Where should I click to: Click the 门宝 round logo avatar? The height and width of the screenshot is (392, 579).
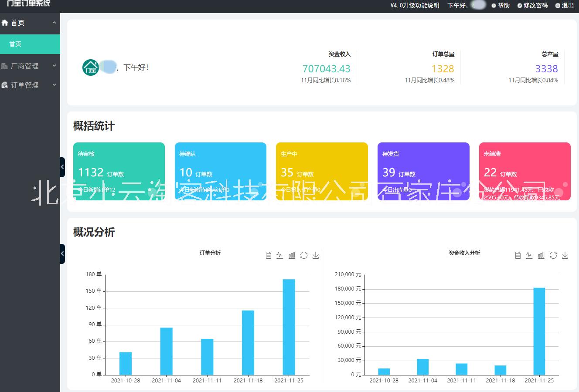pyautogui.click(x=90, y=68)
